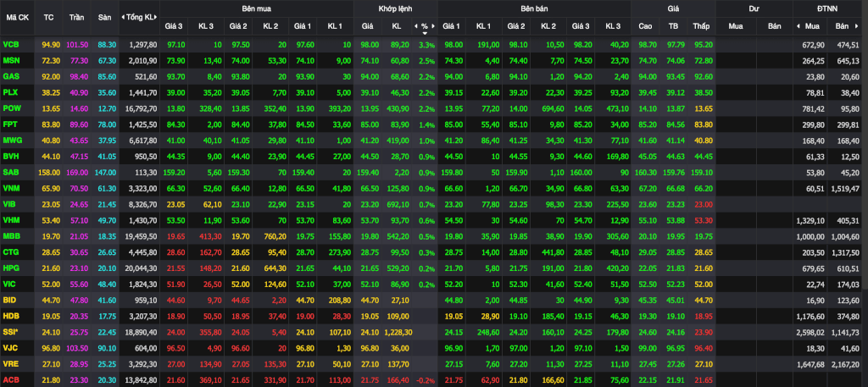Open the BID stock symbol
Screen dimensions: 868x387
(x=9, y=301)
